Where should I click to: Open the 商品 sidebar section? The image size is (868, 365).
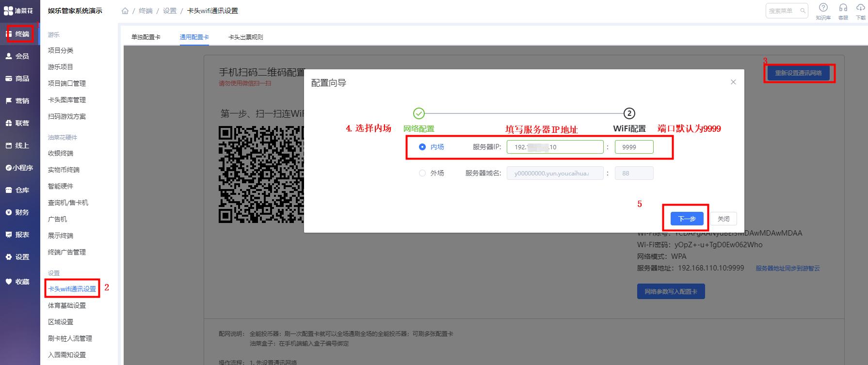(20, 79)
